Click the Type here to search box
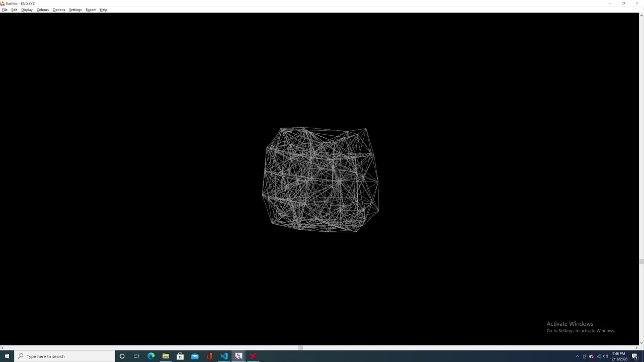 coord(65,356)
